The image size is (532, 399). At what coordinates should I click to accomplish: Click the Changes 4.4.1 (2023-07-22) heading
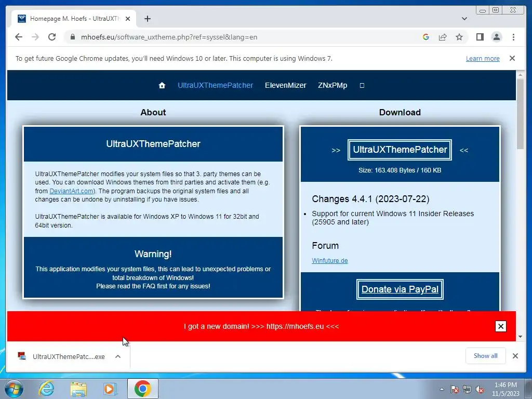point(370,199)
